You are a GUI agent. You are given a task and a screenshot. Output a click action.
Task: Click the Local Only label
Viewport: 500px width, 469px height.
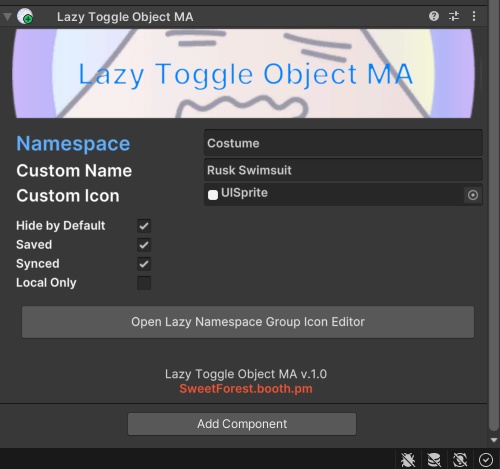[x=46, y=283]
